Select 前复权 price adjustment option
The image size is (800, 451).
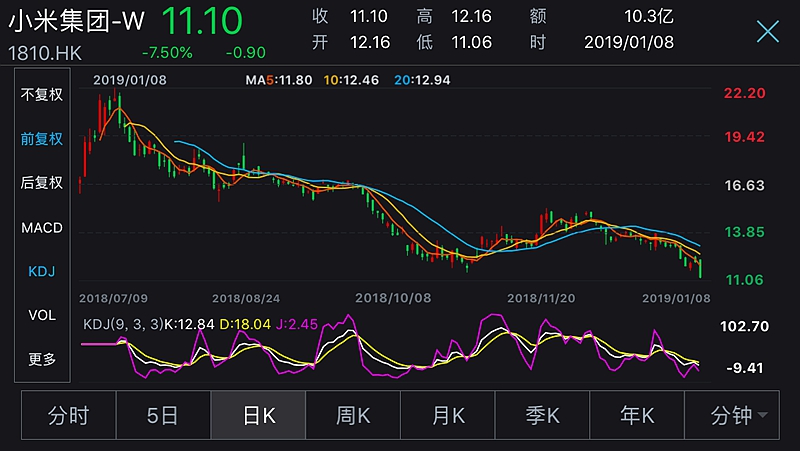coord(42,139)
